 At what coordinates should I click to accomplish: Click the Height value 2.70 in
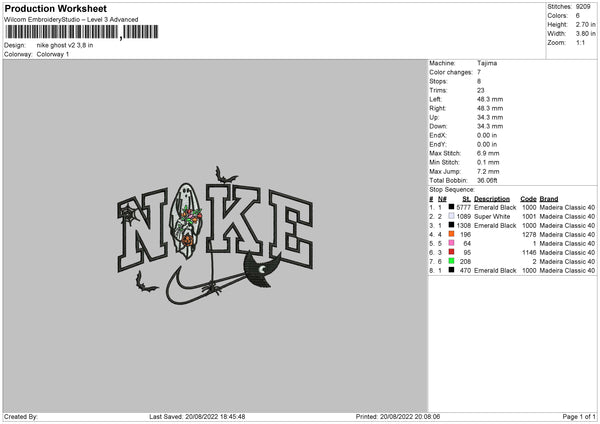coord(585,24)
